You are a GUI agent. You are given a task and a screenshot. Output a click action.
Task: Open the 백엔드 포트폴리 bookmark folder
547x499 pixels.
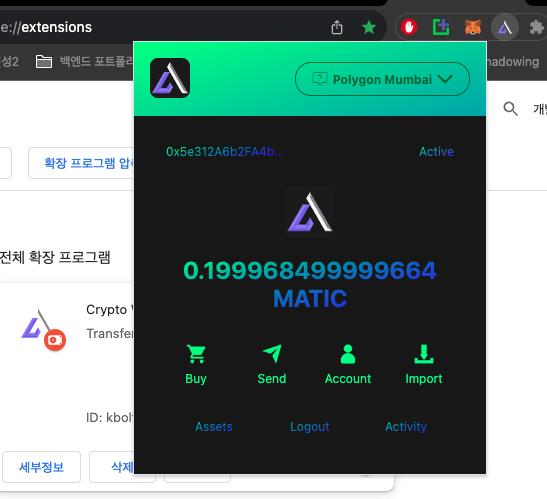coord(85,62)
